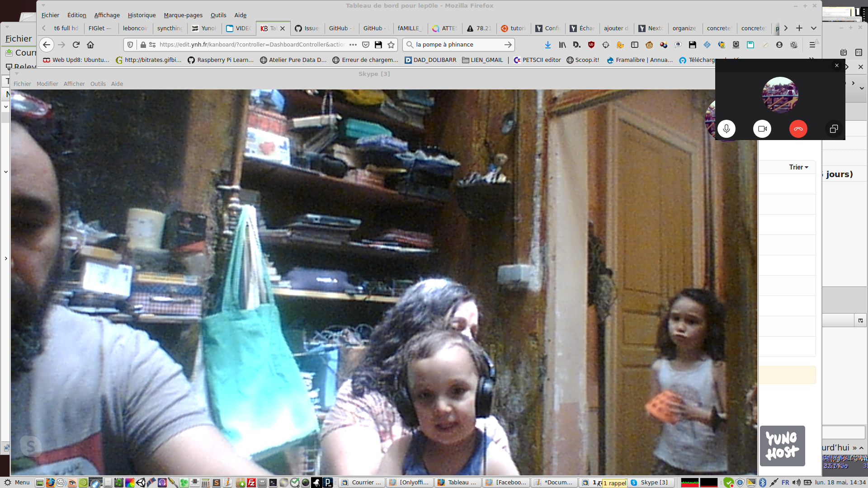Open a new Firefox tab

coord(799,28)
